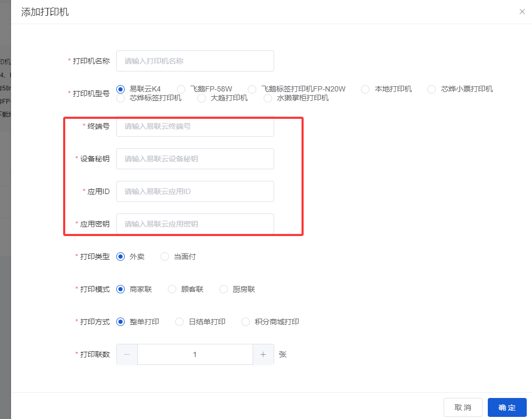This screenshot has width=532, height=419.
Task: Click the 打印联数 number field
Action: click(195, 354)
